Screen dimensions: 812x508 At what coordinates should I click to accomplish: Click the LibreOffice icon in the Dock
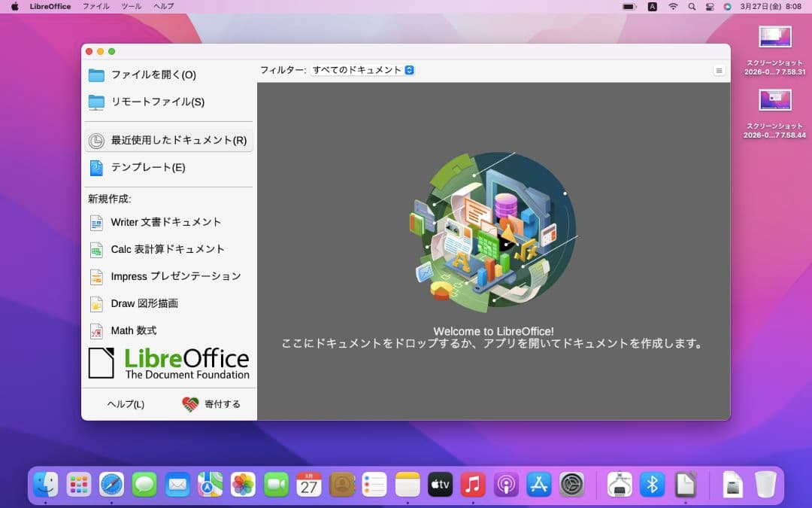coord(686,485)
